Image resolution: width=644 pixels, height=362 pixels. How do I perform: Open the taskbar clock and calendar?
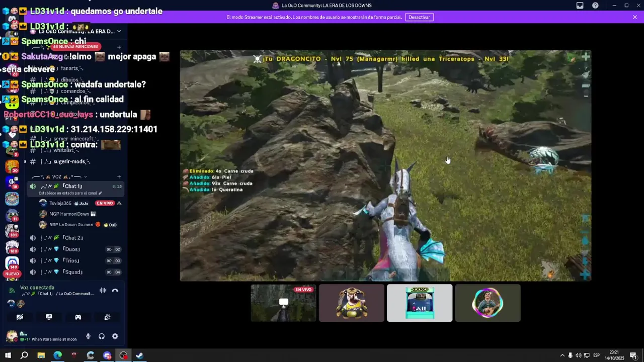614,355
